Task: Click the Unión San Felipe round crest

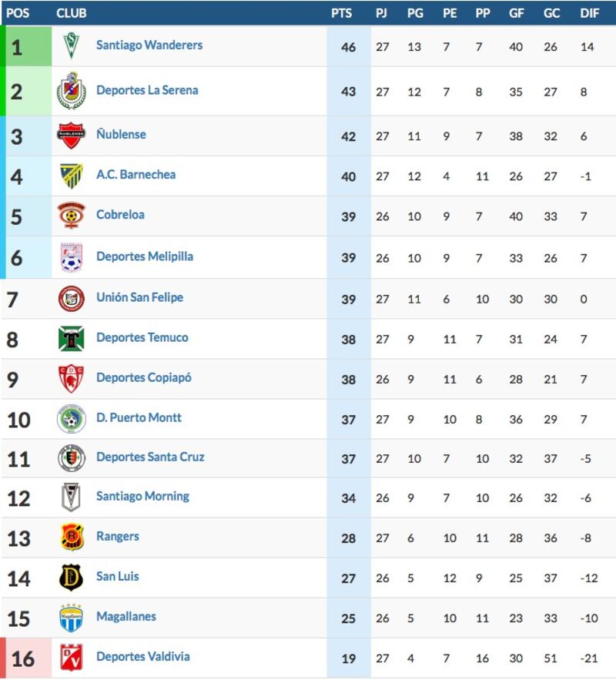Action: (71, 299)
